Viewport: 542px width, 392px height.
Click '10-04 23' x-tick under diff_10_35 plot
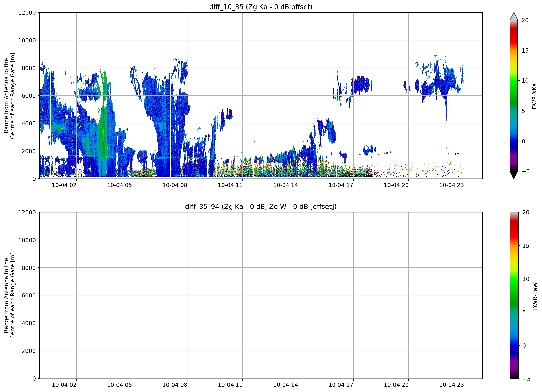(452, 185)
